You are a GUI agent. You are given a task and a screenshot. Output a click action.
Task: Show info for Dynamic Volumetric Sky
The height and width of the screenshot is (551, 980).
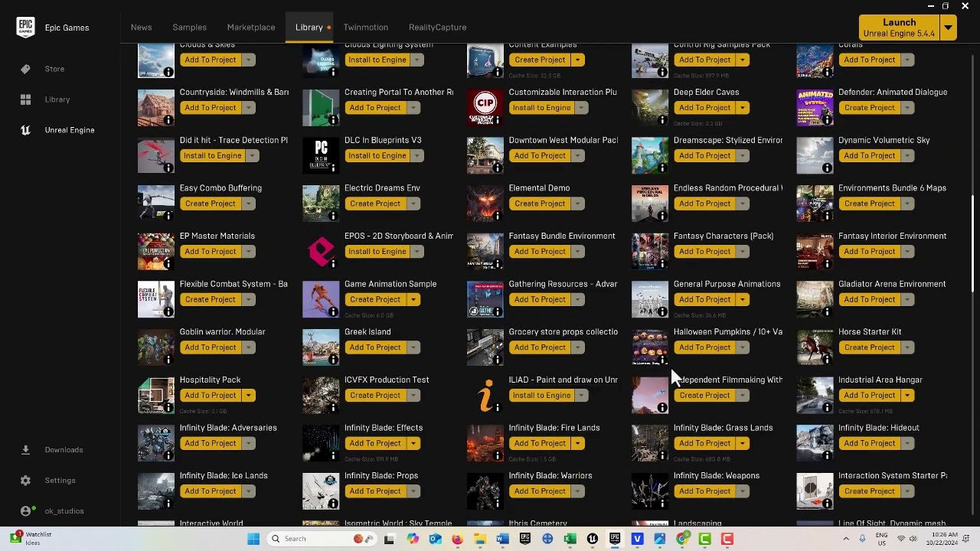coord(827,168)
